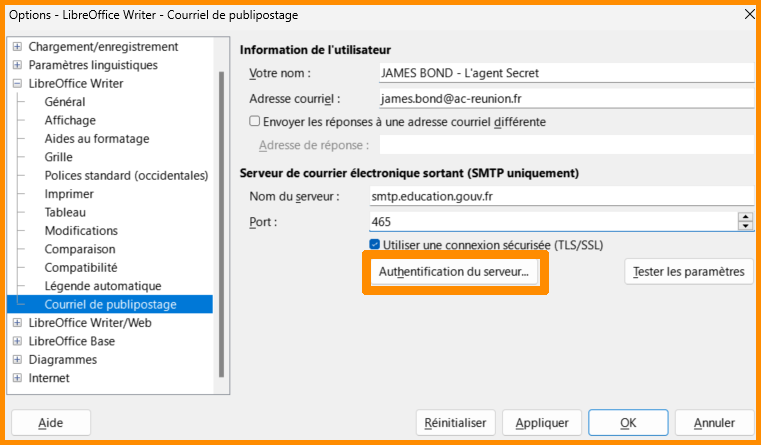Go to the Compatibilité settings

pos(80,267)
